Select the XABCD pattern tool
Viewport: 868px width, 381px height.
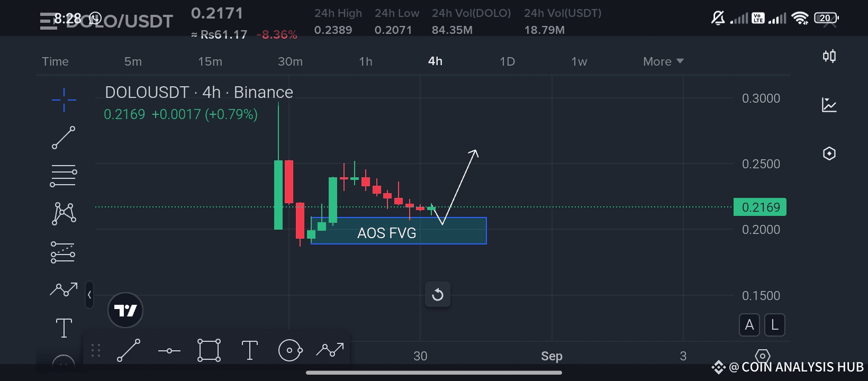click(64, 214)
